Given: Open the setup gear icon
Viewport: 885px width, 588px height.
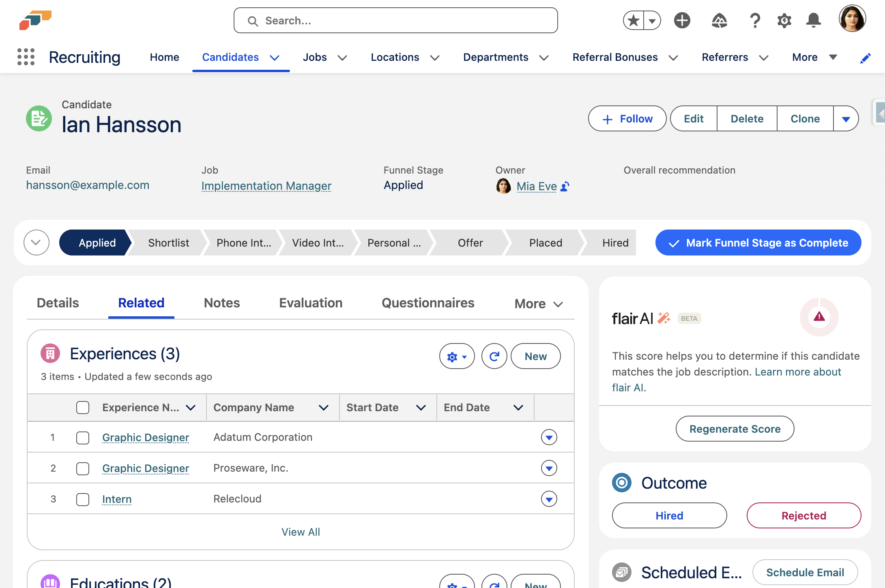Looking at the screenshot, I should click(784, 20).
